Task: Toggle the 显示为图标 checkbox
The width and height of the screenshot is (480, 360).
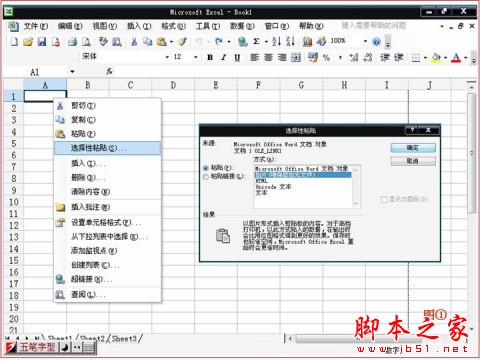Action: coord(384,199)
